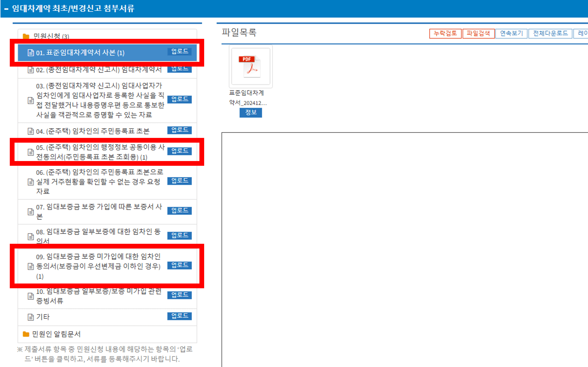Screen dimensions: 588x367
Task: Click the 민원인 알림문서 folder icon
Action: click(26, 334)
